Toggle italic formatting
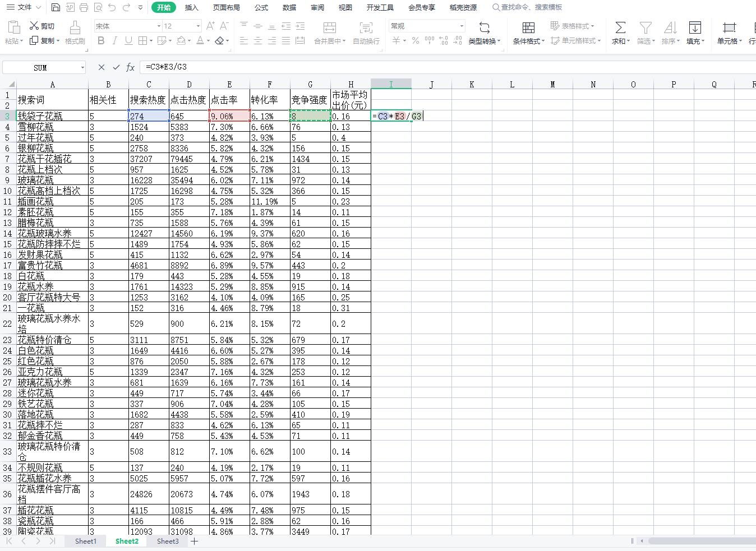 pyautogui.click(x=114, y=41)
